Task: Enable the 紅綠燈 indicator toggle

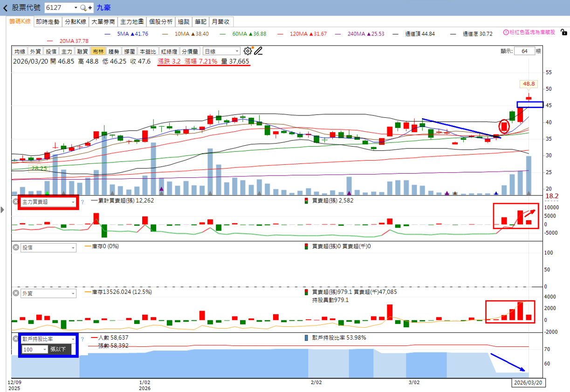Action: click(169, 52)
